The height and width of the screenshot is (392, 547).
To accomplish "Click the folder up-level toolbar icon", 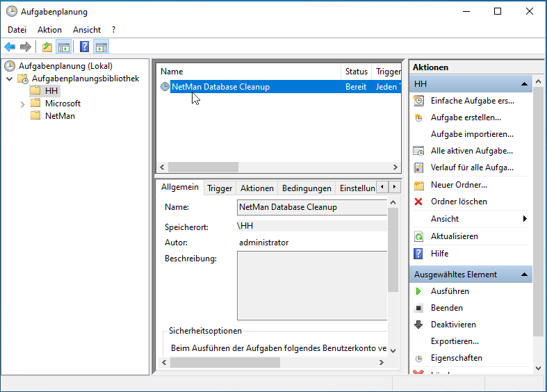I will pyautogui.click(x=47, y=47).
